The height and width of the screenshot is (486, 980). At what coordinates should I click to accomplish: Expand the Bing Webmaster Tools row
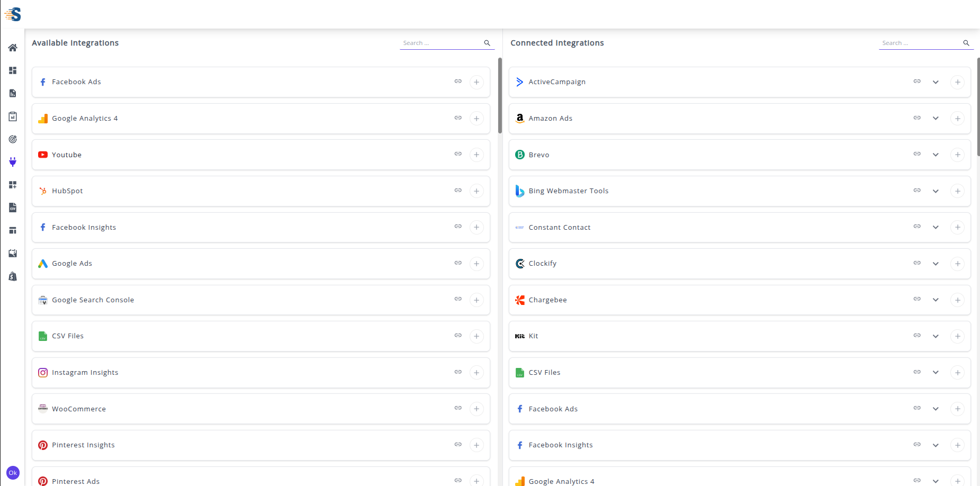[x=936, y=191]
